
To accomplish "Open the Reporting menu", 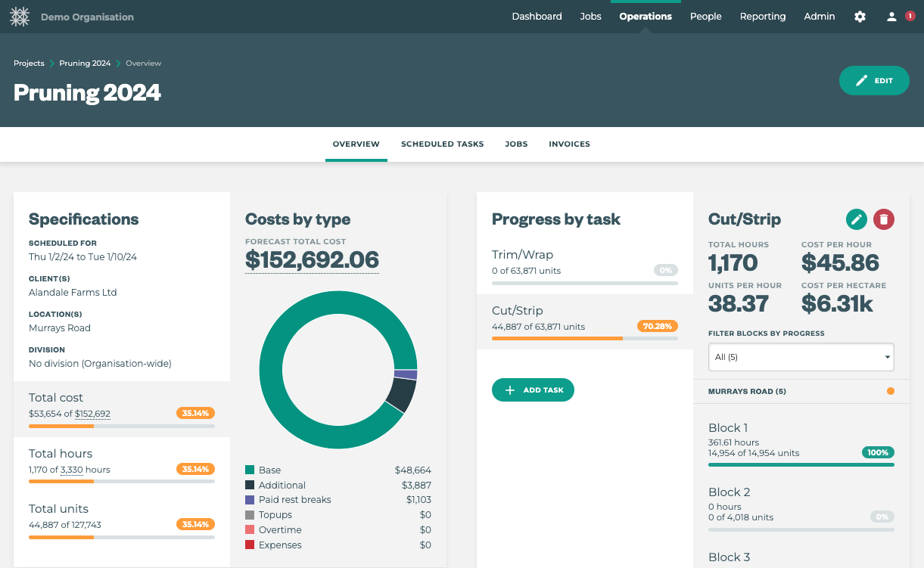I will pos(762,17).
